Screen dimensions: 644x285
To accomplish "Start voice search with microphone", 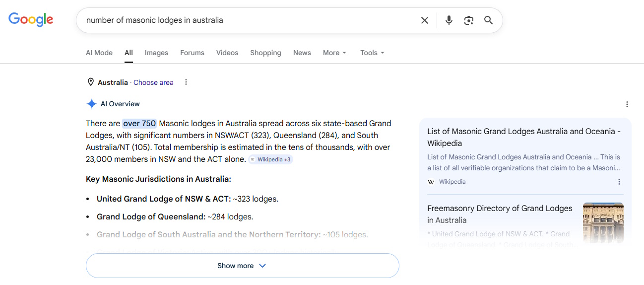I will coord(449,20).
